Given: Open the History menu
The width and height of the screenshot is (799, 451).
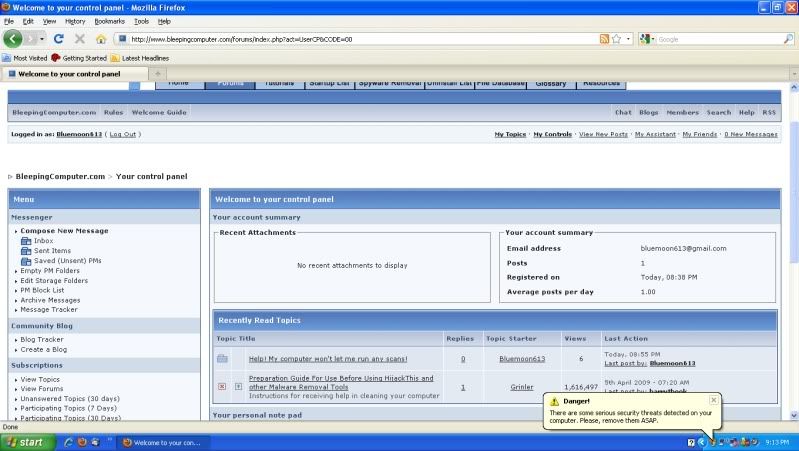Looking at the screenshot, I should pos(75,21).
